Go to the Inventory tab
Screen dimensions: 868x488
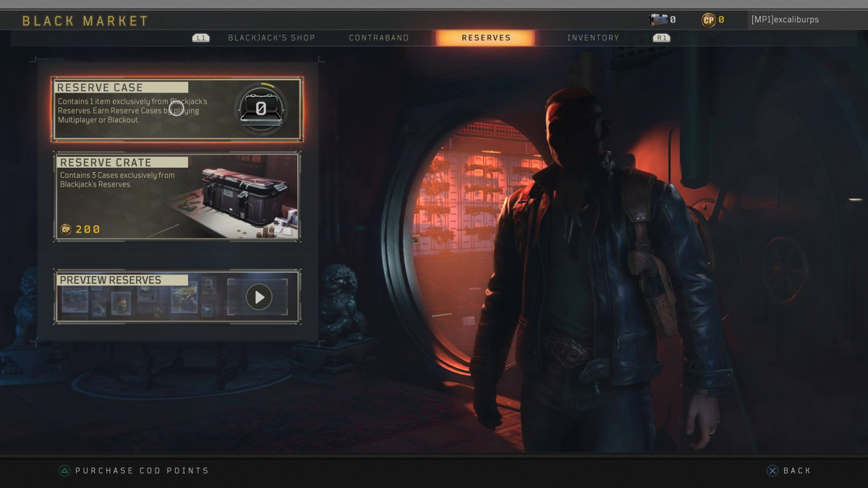click(x=593, y=38)
